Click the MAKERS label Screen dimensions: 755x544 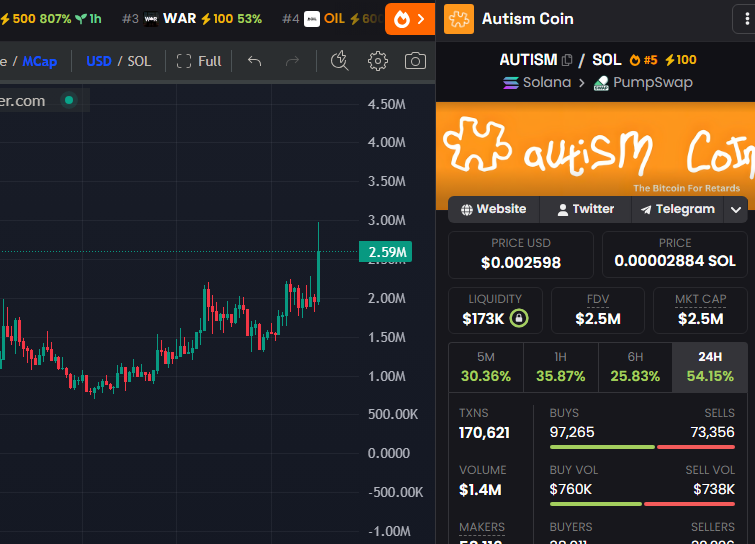pyautogui.click(x=482, y=527)
